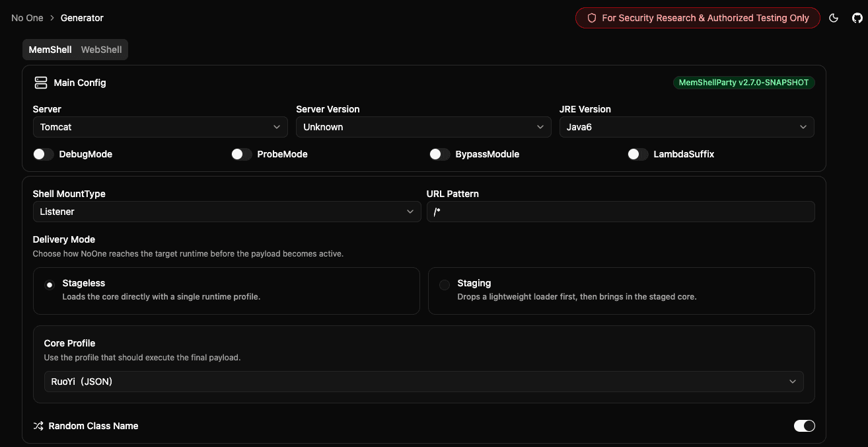The width and height of the screenshot is (868, 447).
Task: Expand the Server Version dropdown
Action: click(423, 127)
